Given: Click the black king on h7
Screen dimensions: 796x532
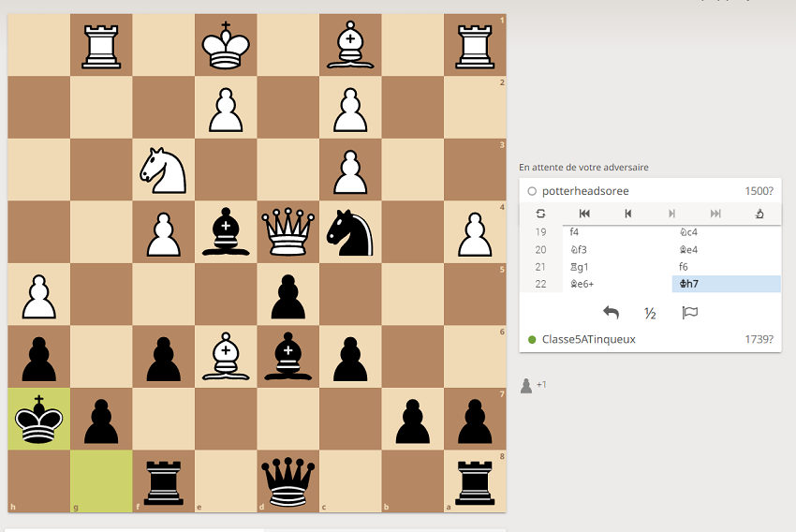Looking at the screenshot, I should [x=39, y=419].
